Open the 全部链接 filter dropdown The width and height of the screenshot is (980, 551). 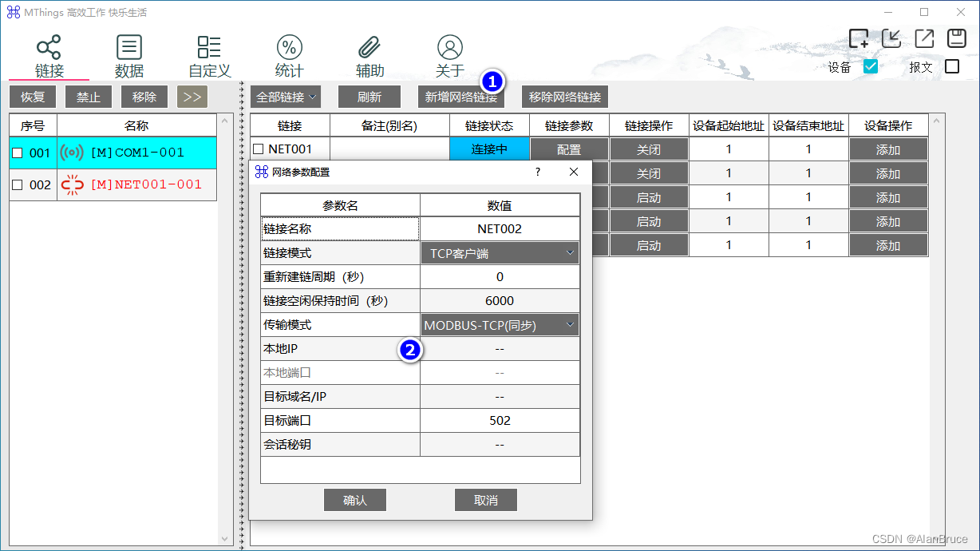click(285, 97)
